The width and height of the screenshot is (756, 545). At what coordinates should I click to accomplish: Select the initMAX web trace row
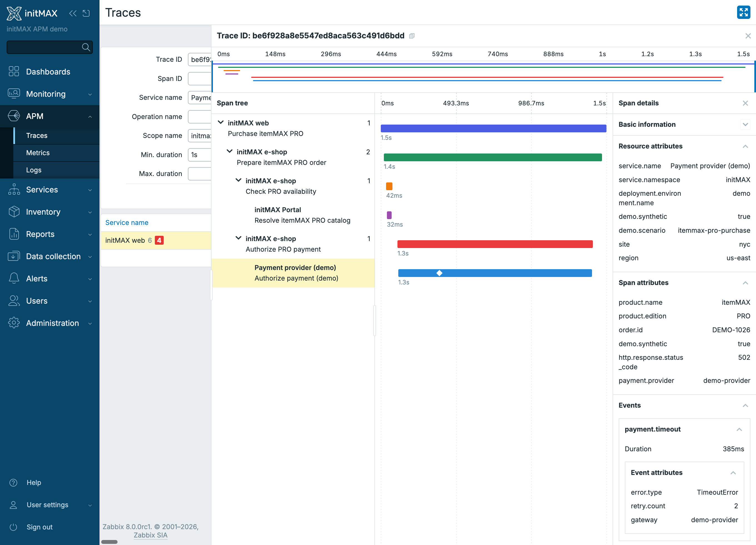click(156, 241)
